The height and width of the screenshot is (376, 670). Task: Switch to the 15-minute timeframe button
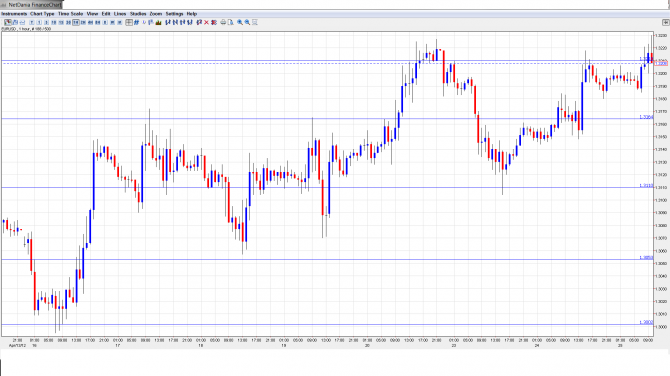tap(61, 22)
